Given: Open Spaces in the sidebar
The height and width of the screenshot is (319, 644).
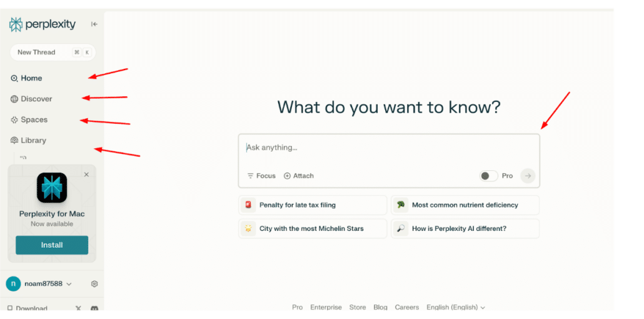Looking at the screenshot, I should 29,119.
